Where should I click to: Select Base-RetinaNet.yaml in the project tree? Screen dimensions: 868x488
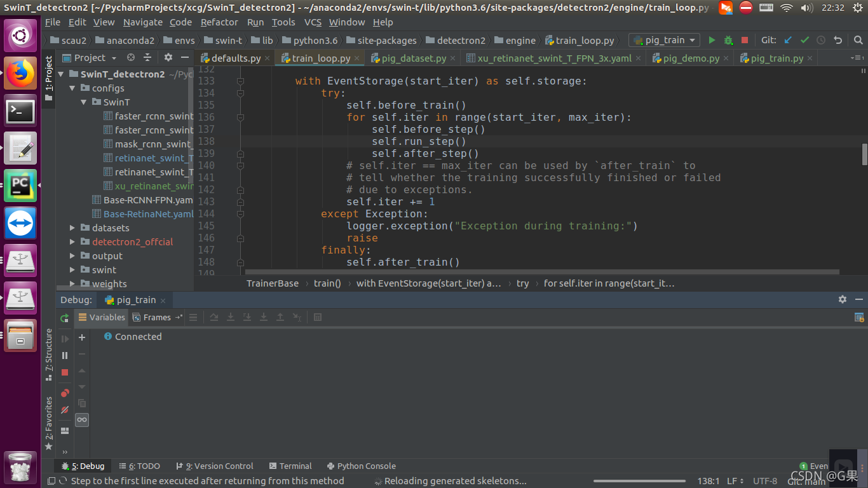[x=148, y=214]
